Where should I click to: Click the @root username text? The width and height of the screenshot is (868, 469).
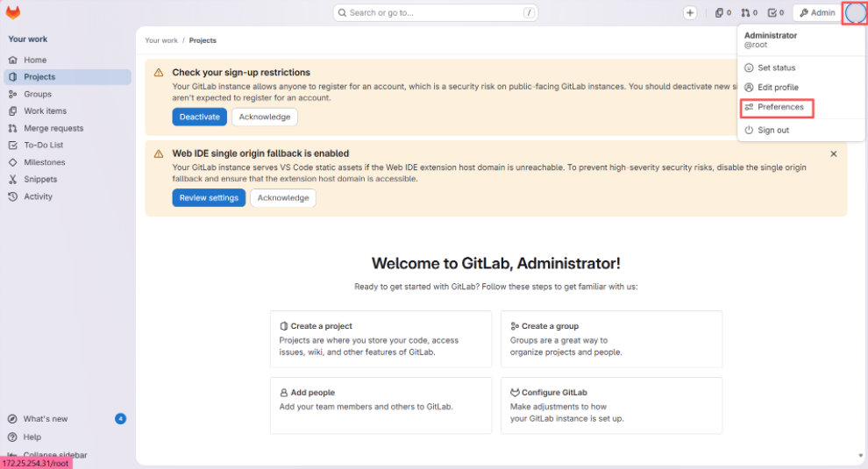[756, 45]
